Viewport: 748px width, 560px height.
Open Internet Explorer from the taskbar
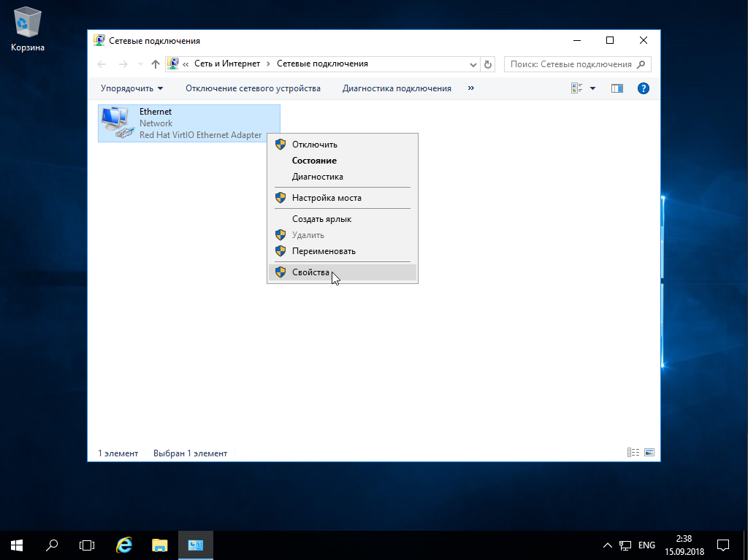[123, 545]
